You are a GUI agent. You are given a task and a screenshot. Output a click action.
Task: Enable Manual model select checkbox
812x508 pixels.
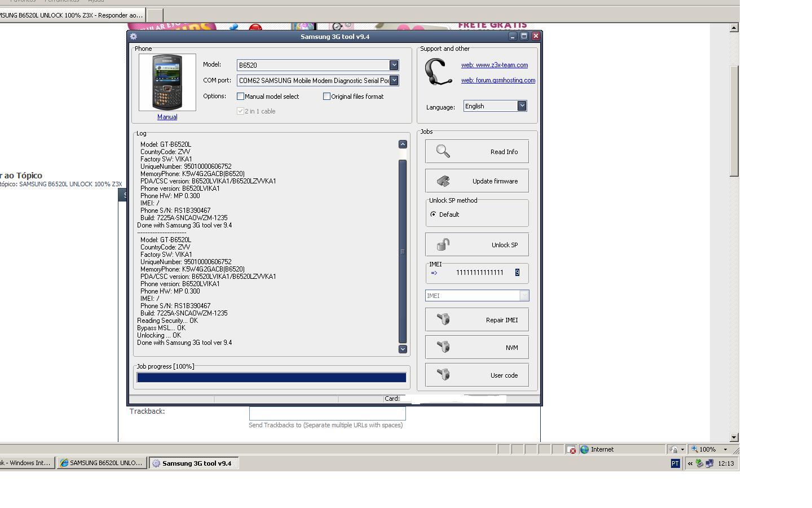point(240,97)
